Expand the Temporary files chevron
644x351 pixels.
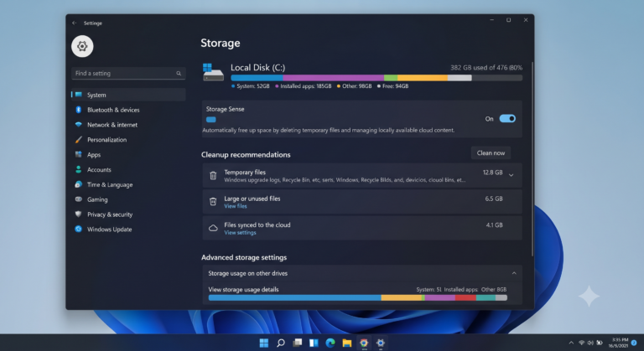(512, 175)
